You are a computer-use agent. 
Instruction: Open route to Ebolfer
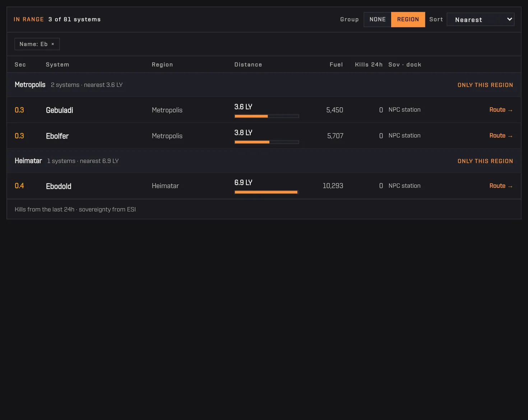tap(501, 136)
